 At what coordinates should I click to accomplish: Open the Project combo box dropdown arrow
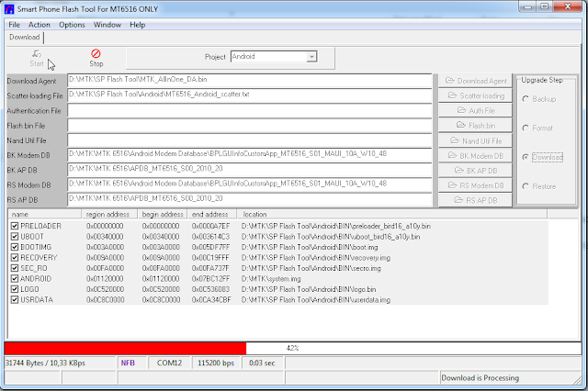coord(311,57)
